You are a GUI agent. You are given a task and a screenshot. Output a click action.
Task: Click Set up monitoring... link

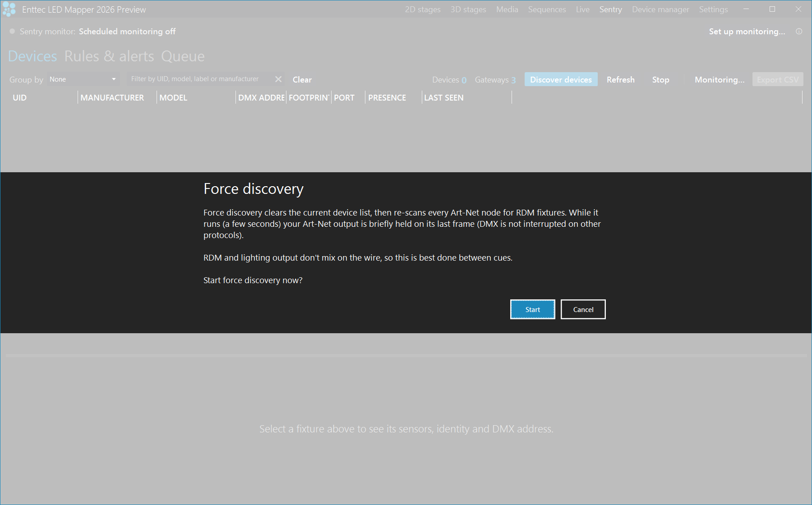tap(747, 32)
